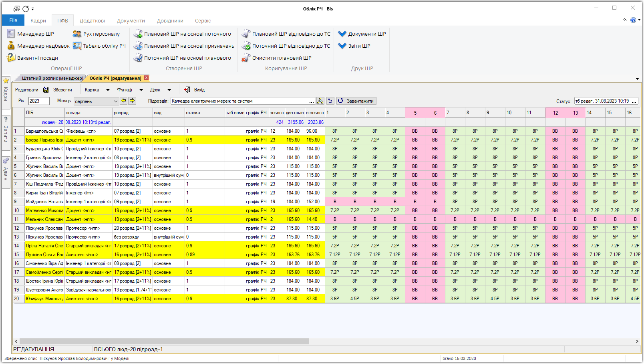Viewport: 644px width, 364px height.
Task: Open the Підрозділ ellipsis selector
Action: pyautogui.click(x=312, y=101)
